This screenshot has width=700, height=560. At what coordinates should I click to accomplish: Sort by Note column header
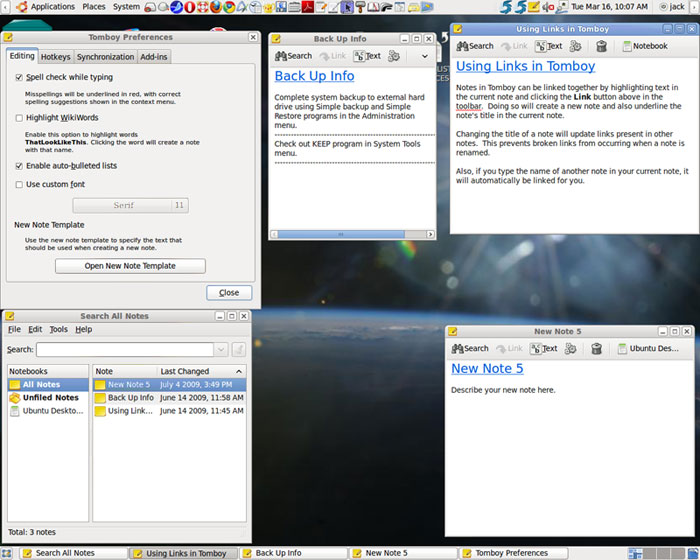click(125, 372)
